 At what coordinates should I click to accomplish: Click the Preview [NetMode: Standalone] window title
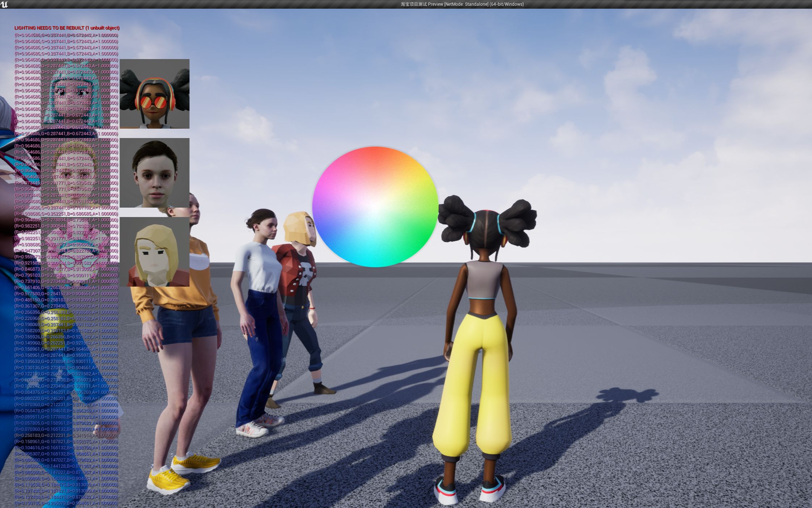462,4
